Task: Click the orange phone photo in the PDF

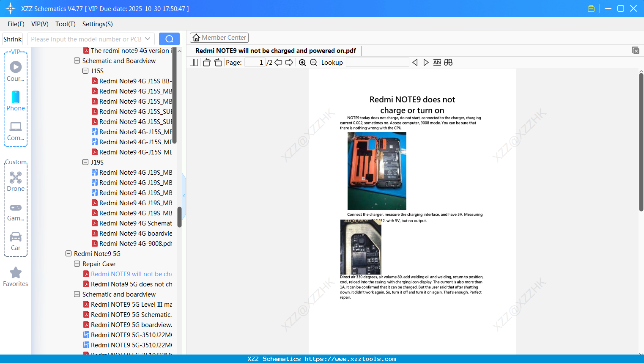Action: 377,171
